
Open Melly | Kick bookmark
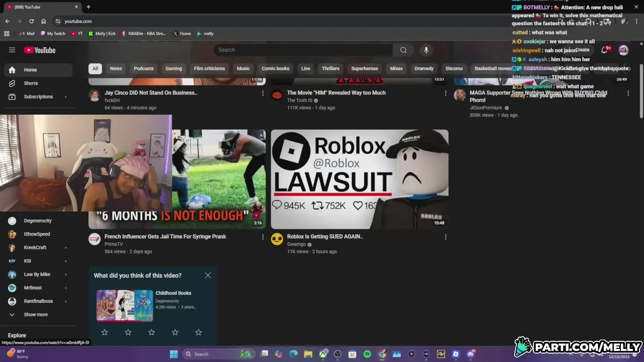tap(102, 34)
